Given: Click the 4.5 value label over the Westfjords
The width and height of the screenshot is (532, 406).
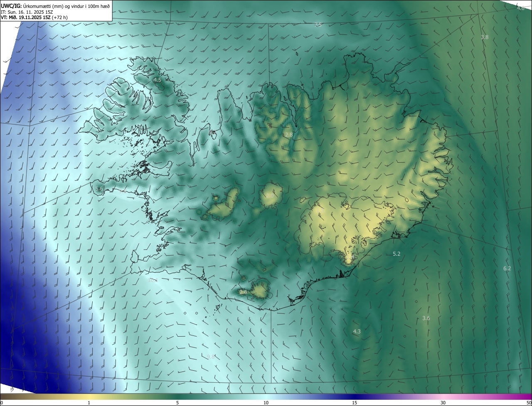Looking at the screenshot, I should point(157,80).
